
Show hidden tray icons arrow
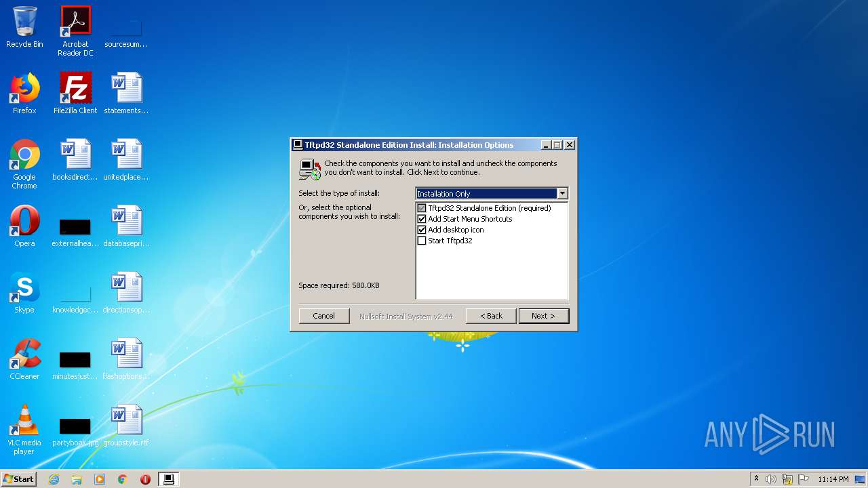pyautogui.click(x=756, y=479)
